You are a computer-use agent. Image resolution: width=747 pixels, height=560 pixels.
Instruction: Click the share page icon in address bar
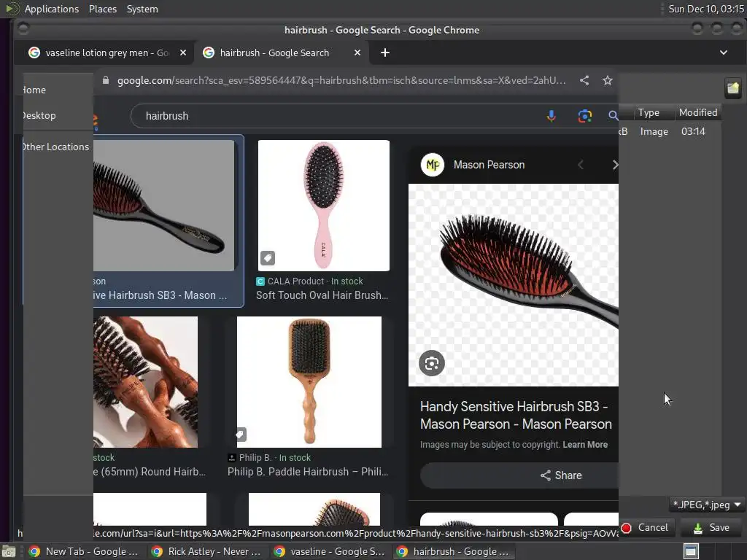(x=584, y=80)
